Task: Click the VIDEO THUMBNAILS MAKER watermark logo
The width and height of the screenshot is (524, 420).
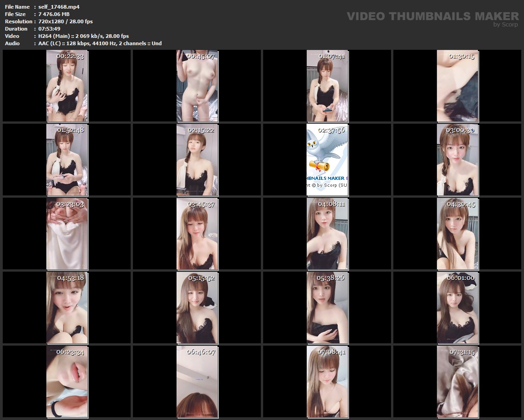Action: [432, 16]
